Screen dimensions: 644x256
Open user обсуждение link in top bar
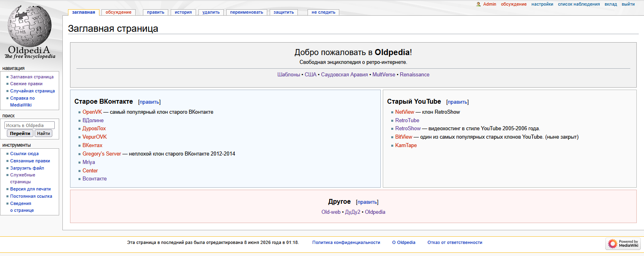(514, 4)
